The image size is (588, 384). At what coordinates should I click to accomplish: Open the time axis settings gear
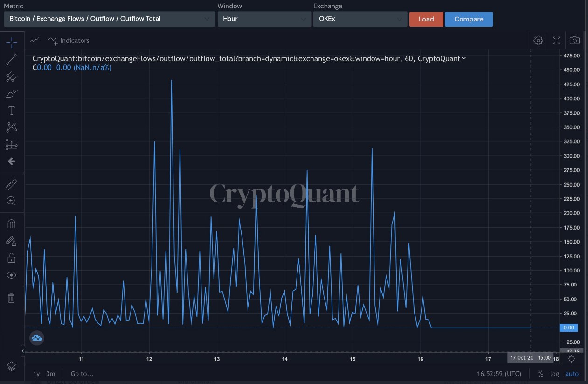tap(572, 358)
